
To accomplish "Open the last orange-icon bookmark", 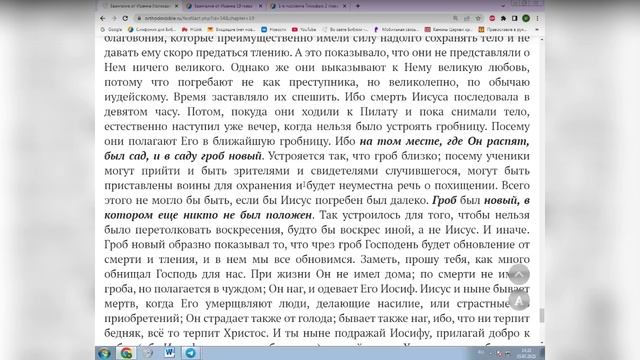I will [x=503, y=29].
